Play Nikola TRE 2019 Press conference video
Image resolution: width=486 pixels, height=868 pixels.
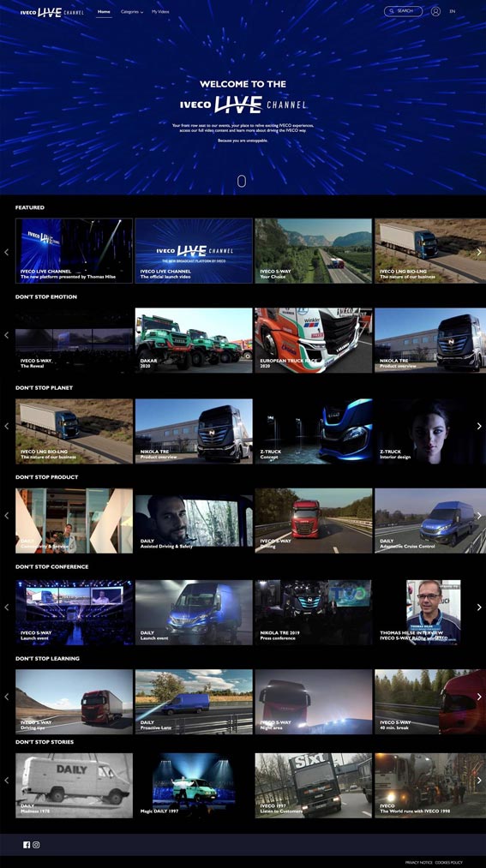click(314, 613)
